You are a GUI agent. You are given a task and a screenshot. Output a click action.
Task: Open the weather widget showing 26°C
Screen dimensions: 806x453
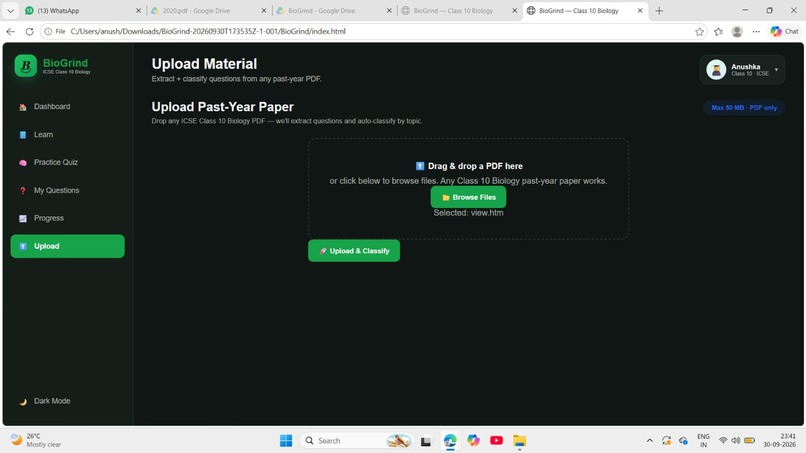tap(36, 441)
